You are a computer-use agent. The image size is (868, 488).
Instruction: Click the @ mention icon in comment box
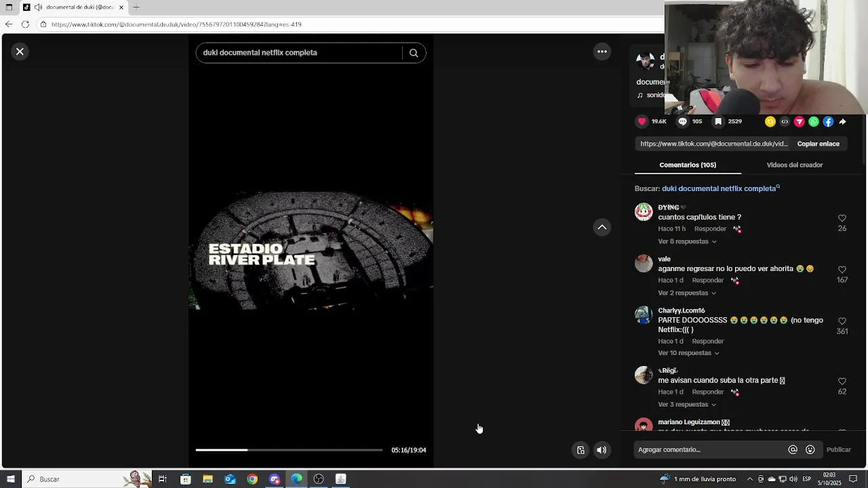(793, 449)
